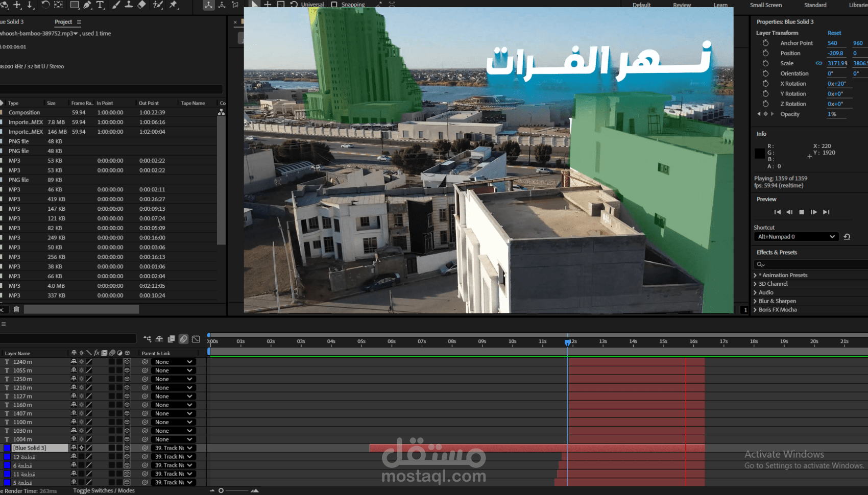Select the Pen tool in the toolbar
Image resolution: width=868 pixels, height=495 pixels.
pyautogui.click(x=87, y=5)
